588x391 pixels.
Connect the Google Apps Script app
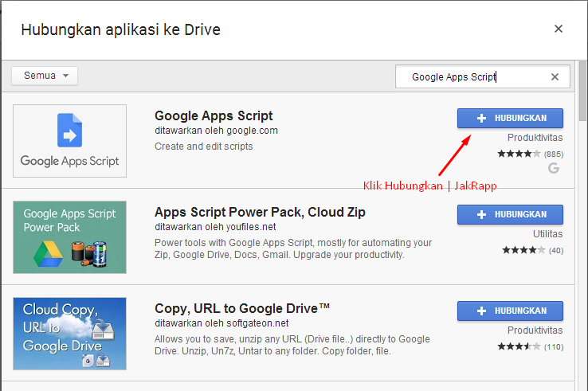point(510,118)
